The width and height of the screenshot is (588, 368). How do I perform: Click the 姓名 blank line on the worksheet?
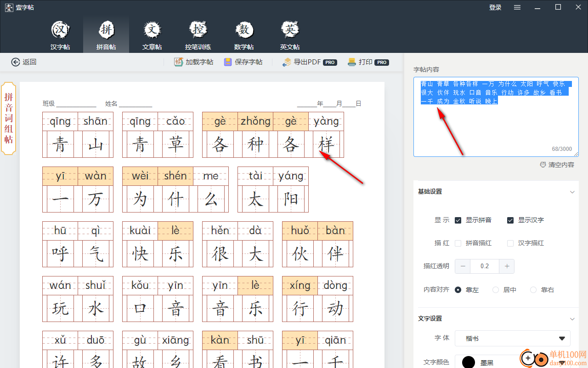coord(136,104)
